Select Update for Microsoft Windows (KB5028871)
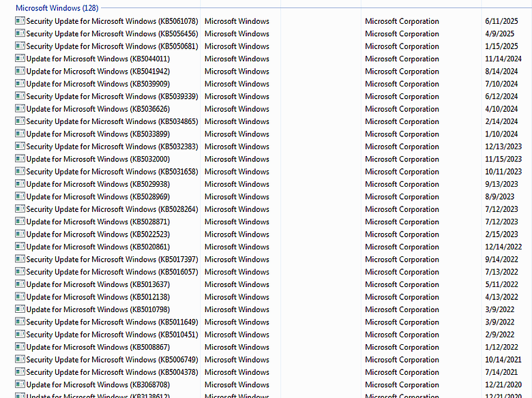 tap(98, 221)
